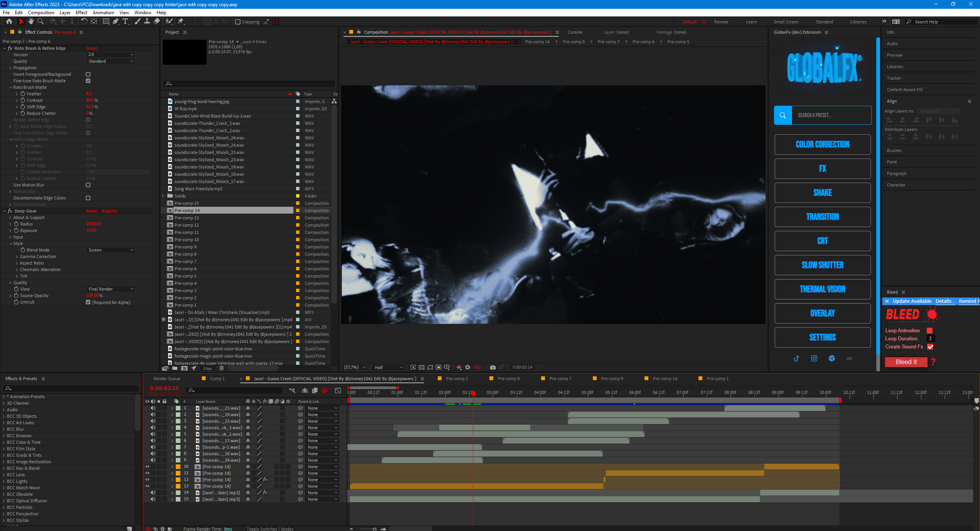Enable Invert Foreground/Background checkbox
The image size is (980, 531).
88,74
